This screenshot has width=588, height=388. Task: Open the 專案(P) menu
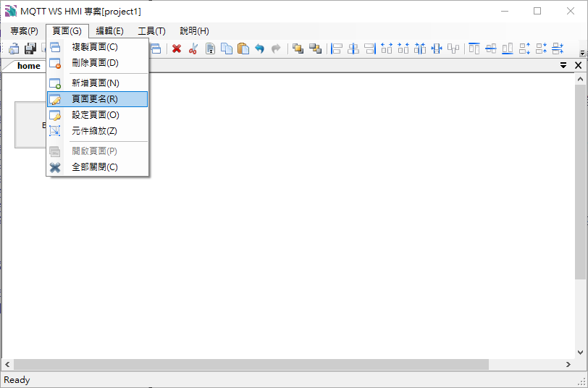25,31
